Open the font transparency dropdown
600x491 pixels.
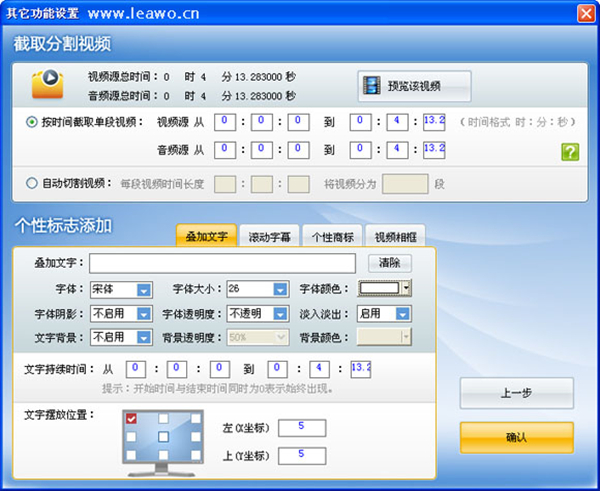click(258, 314)
